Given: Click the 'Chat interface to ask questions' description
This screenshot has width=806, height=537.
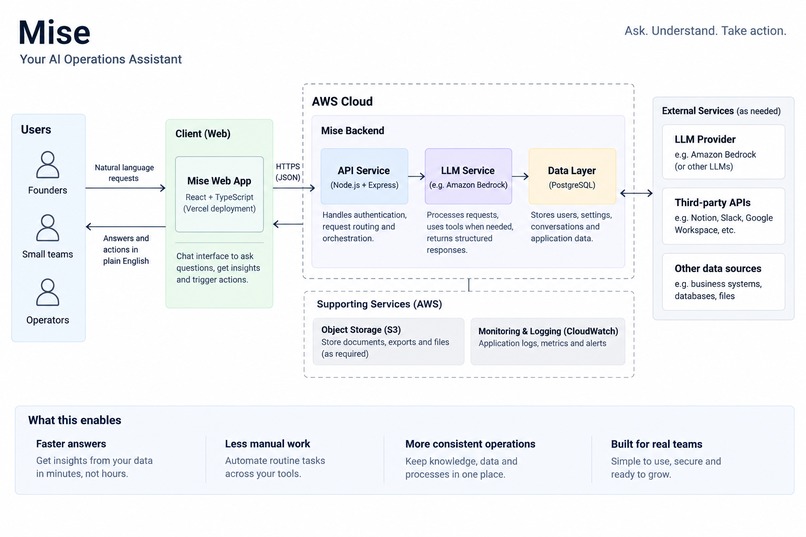Looking at the screenshot, I should tap(218, 268).
